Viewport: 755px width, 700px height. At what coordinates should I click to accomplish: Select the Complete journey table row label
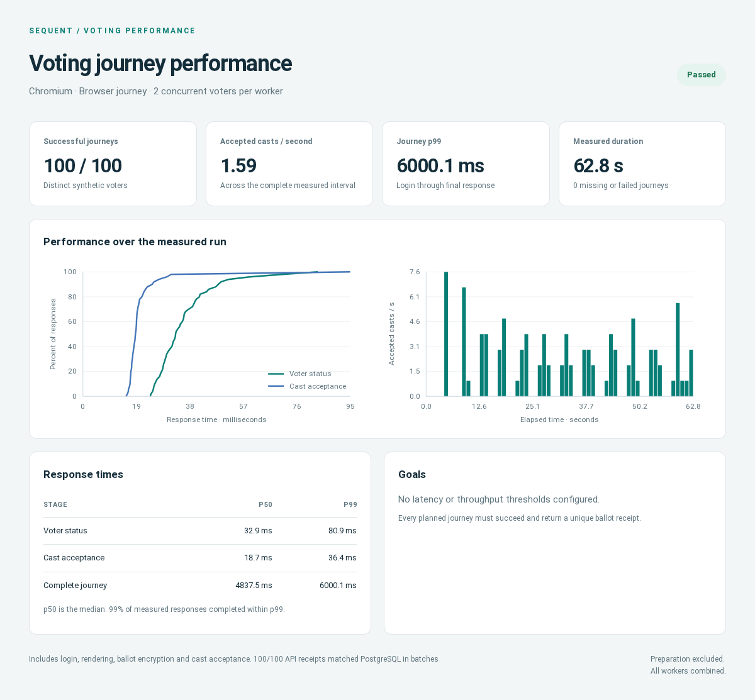(x=75, y=586)
